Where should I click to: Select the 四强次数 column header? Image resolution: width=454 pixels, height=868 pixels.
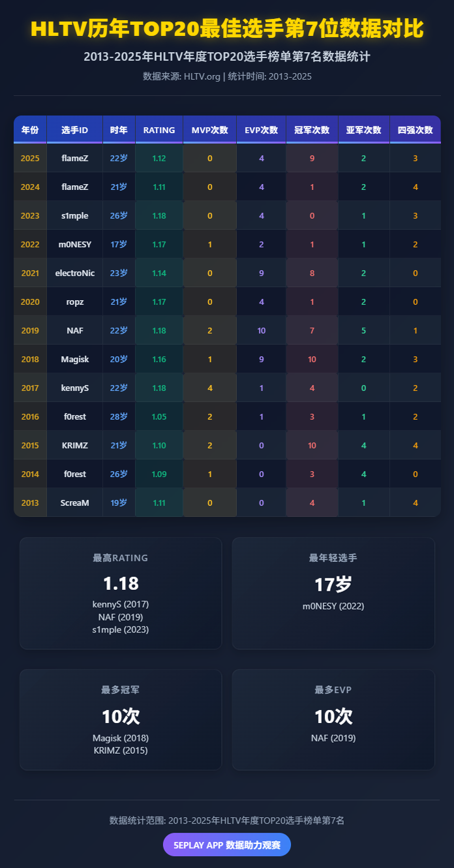[x=415, y=130]
